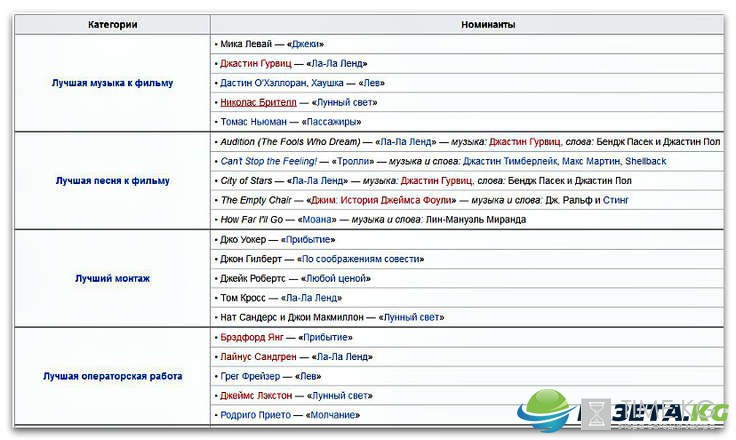
Task: Click the 'Грег Фрейзер' link
Action: pos(250,377)
